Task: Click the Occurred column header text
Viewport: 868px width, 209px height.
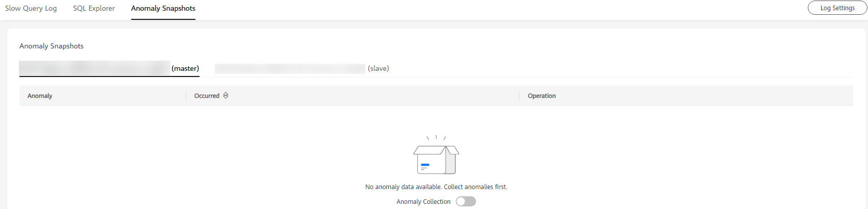Action: point(207,96)
